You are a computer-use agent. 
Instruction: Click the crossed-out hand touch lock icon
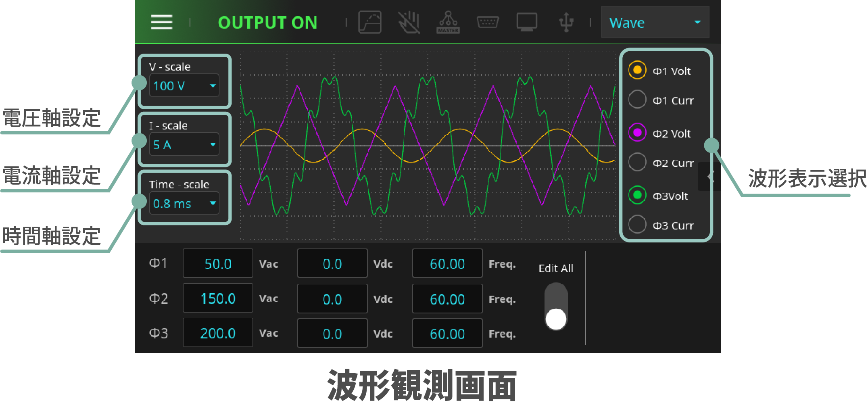click(409, 22)
